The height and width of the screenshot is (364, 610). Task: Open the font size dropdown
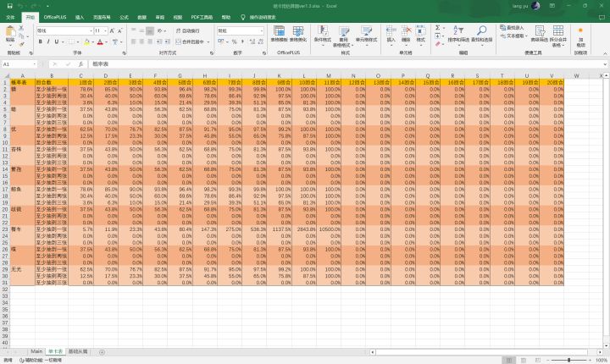point(107,30)
